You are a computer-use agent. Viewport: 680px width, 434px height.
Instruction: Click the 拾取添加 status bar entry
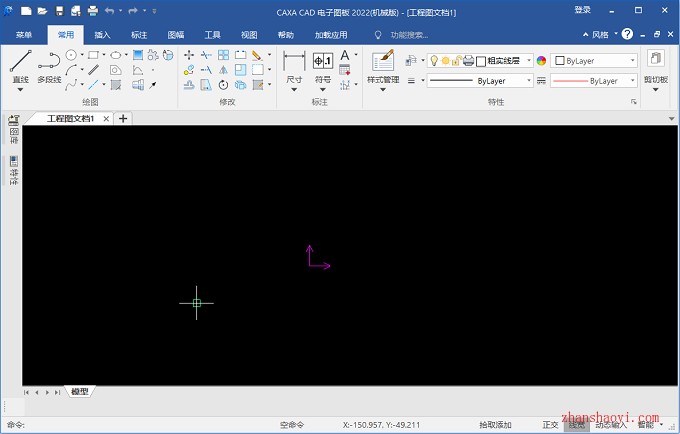point(495,425)
